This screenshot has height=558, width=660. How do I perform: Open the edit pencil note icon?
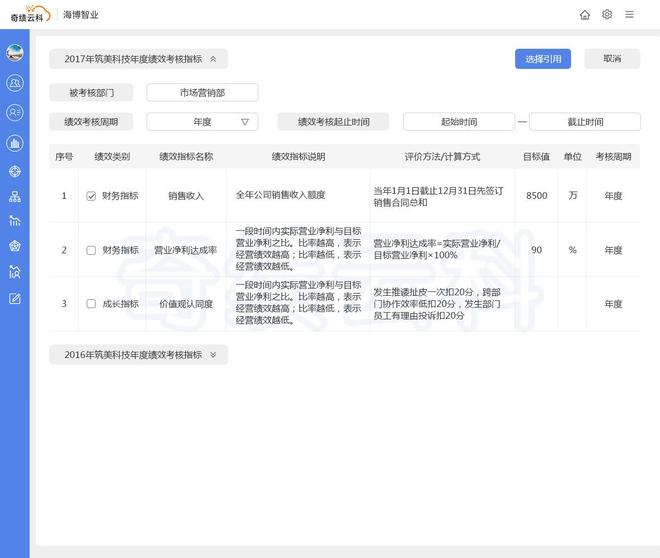(x=15, y=299)
